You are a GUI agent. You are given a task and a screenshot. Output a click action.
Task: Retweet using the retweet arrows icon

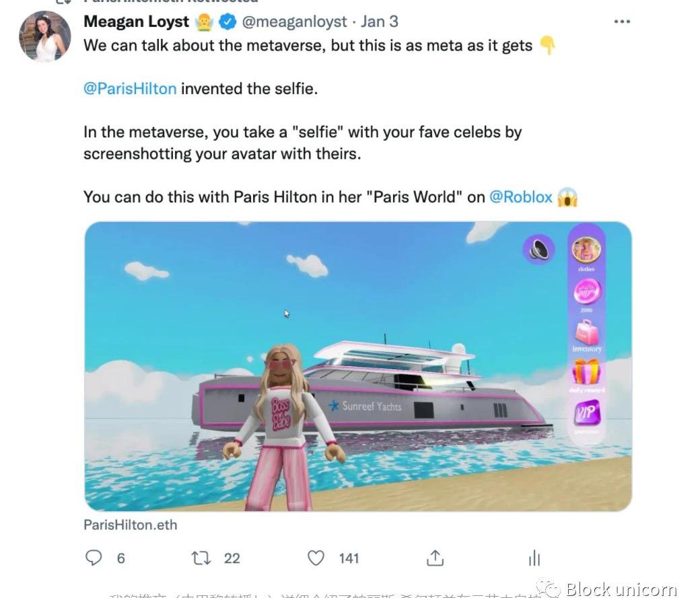pos(201,558)
